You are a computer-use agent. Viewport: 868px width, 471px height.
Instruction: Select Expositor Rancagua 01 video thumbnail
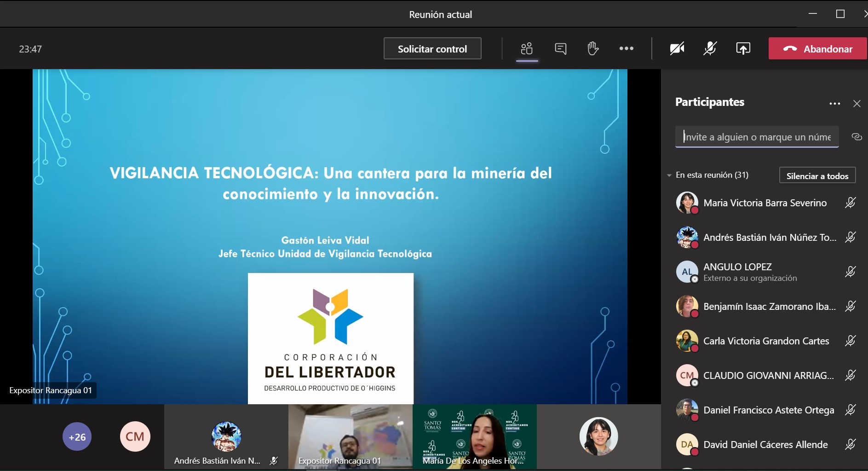pyautogui.click(x=350, y=436)
